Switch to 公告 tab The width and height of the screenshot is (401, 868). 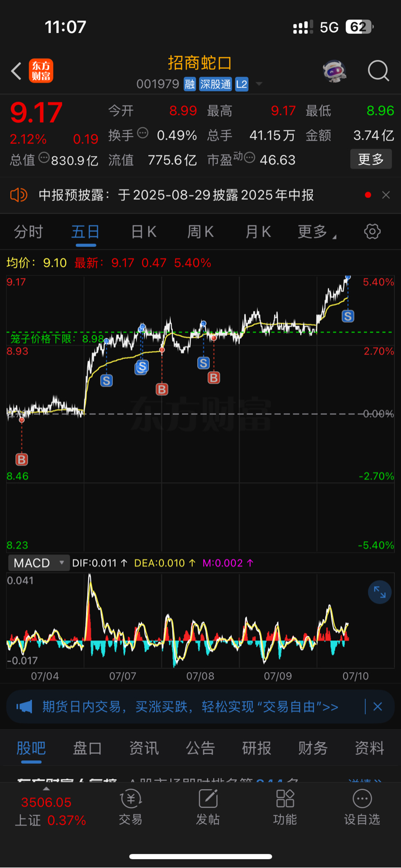(x=200, y=748)
